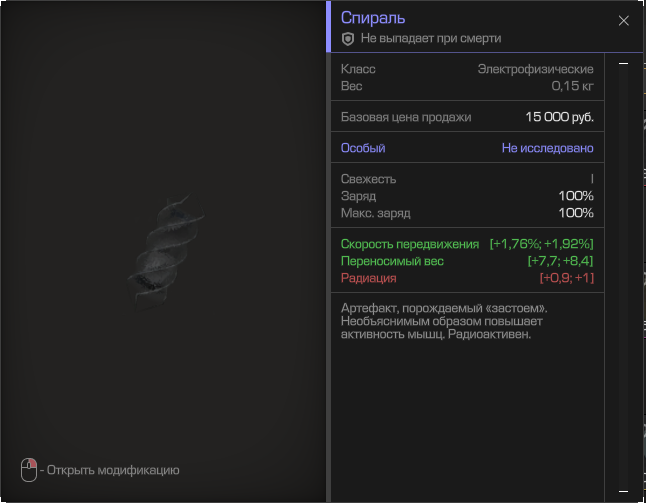Click the top dash of the scrollbar
This screenshot has height=503, width=646.
(624, 63)
